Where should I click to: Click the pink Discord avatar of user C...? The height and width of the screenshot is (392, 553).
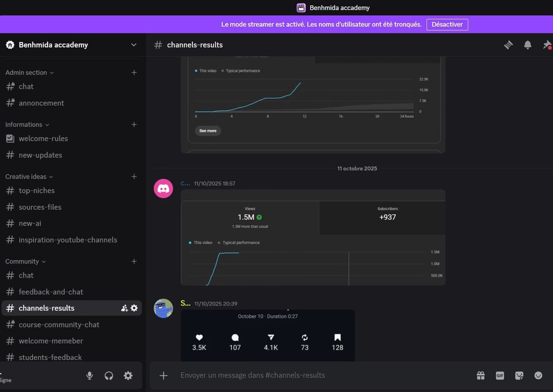click(x=163, y=188)
